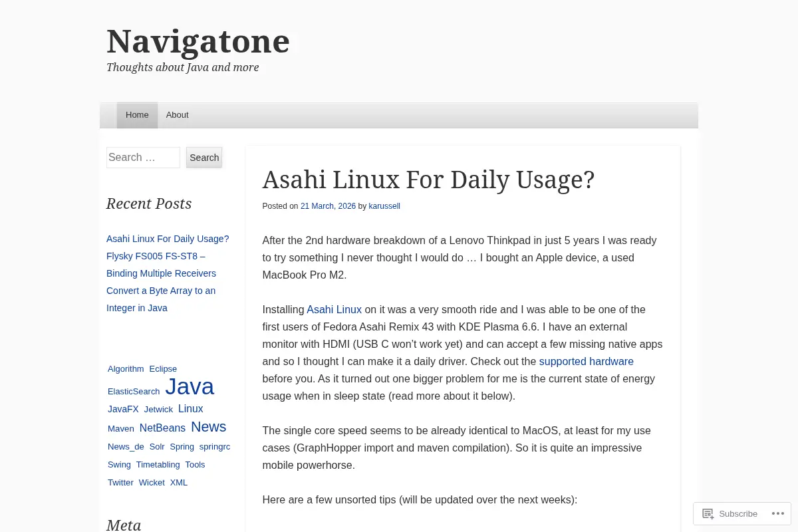Viewport: 798px width, 532px height.
Task: Select the Jetwick tag
Action: [158, 409]
